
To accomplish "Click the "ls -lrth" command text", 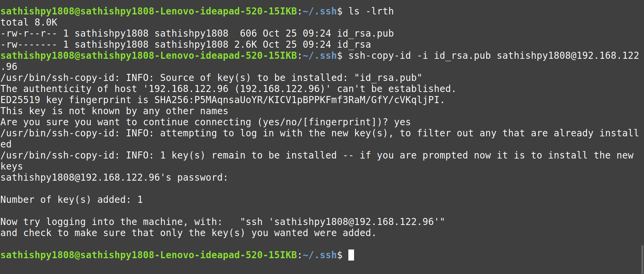I will pos(371,11).
